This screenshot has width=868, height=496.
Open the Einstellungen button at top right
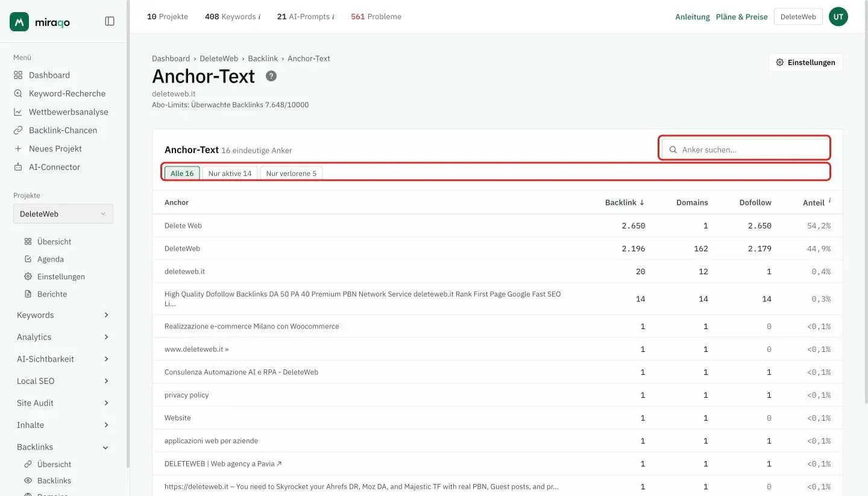[x=805, y=63]
